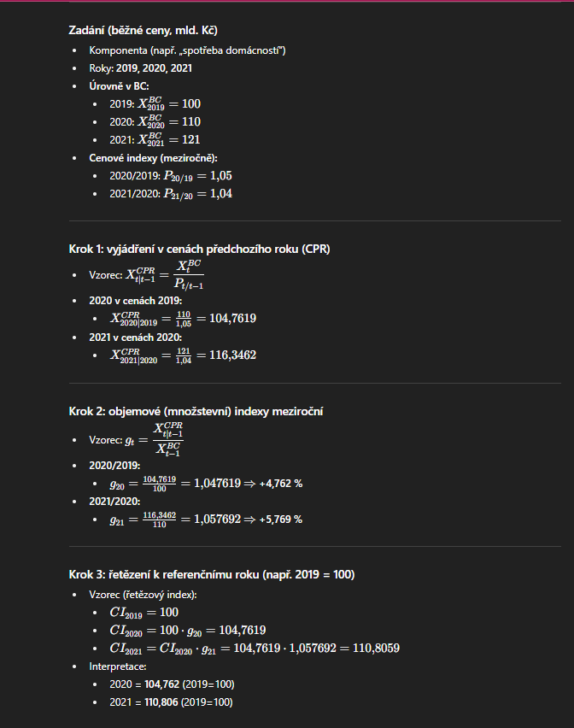Click the '2021 v cenách 2020:' bullet
This screenshot has width=574, height=728.
coord(136,338)
